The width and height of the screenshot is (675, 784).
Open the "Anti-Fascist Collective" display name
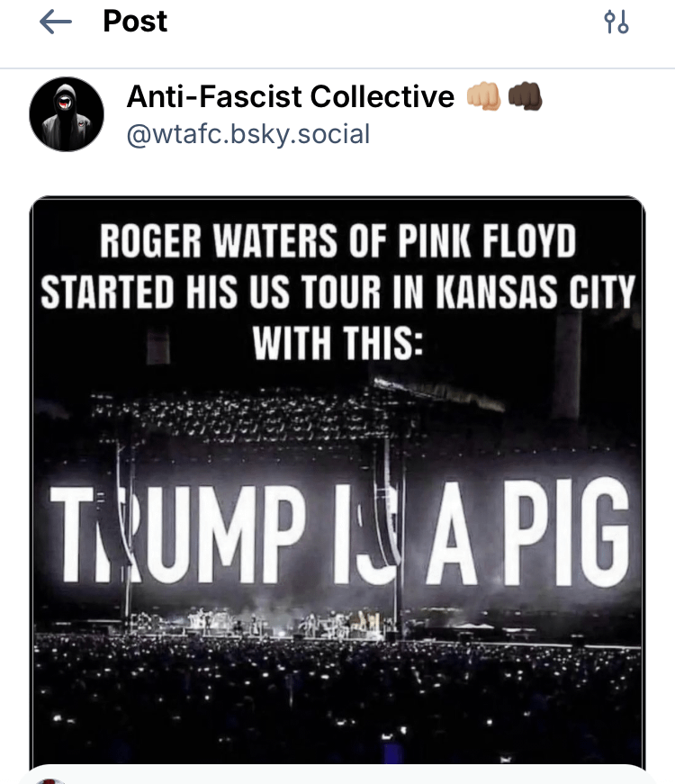(x=291, y=96)
